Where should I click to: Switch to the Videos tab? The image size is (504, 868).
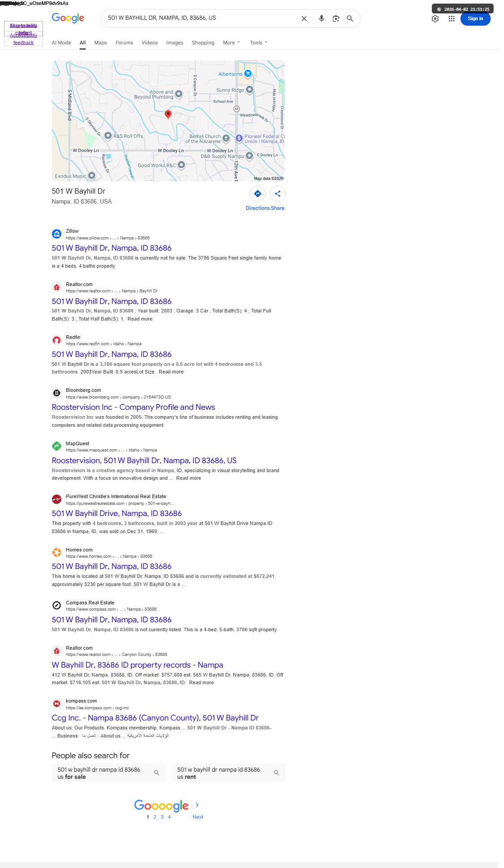150,43
